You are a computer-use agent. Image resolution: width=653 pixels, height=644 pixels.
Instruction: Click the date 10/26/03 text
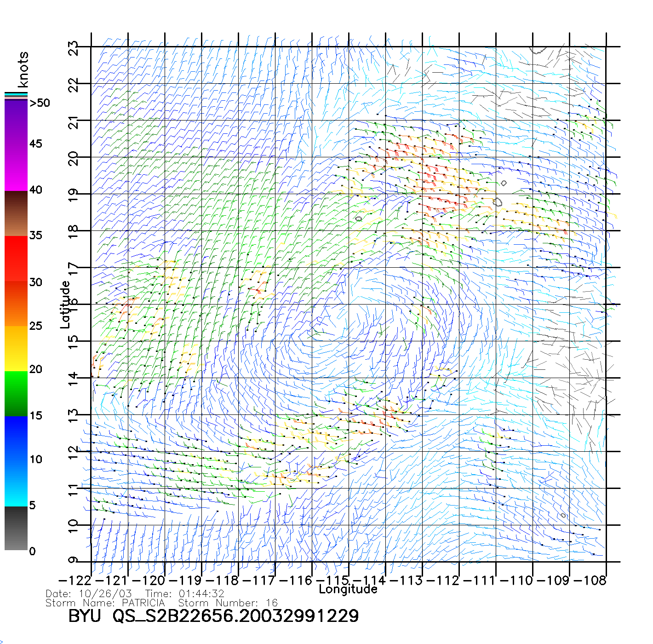[105, 594]
